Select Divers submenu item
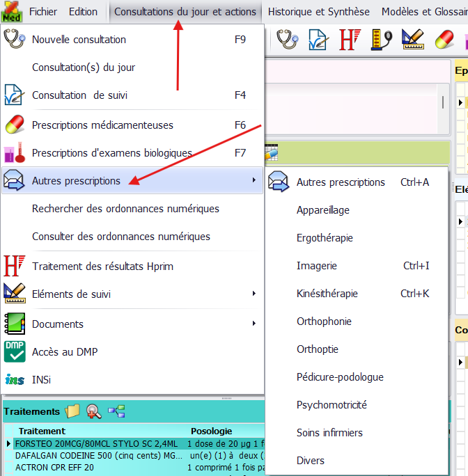 pyautogui.click(x=357, y=461)
